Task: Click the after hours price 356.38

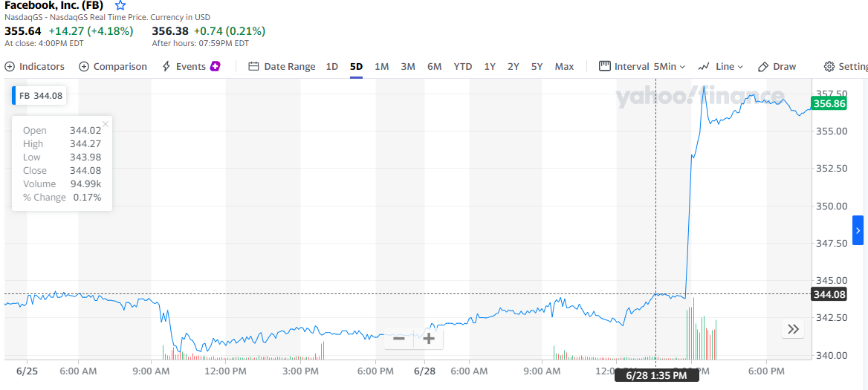Action: pos(170,31)
